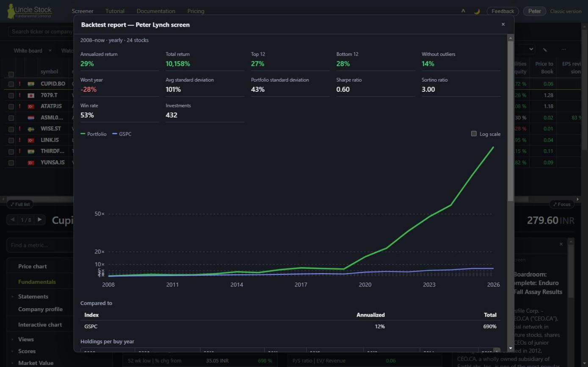Go to next stock arrow
Screen dimensions: 588x367
pyautogui.click(x=40, y=219)
